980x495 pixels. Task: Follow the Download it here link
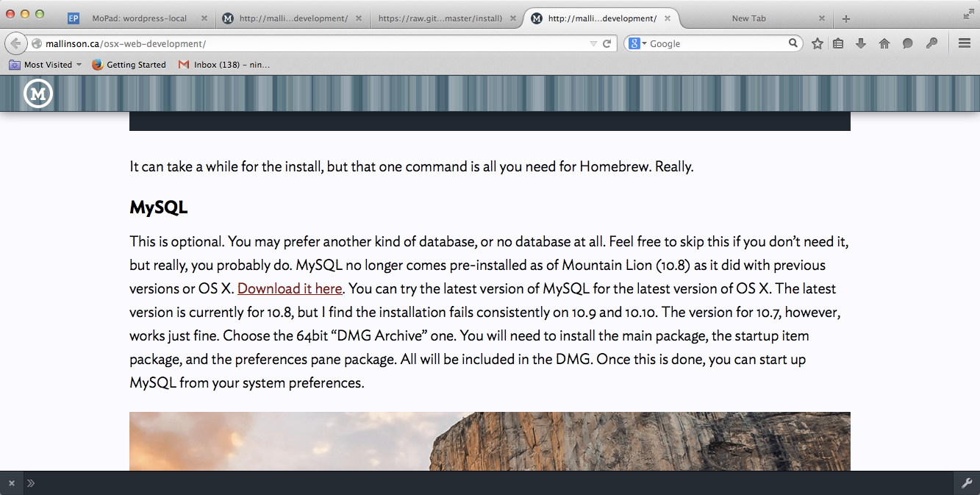(290, 289)
